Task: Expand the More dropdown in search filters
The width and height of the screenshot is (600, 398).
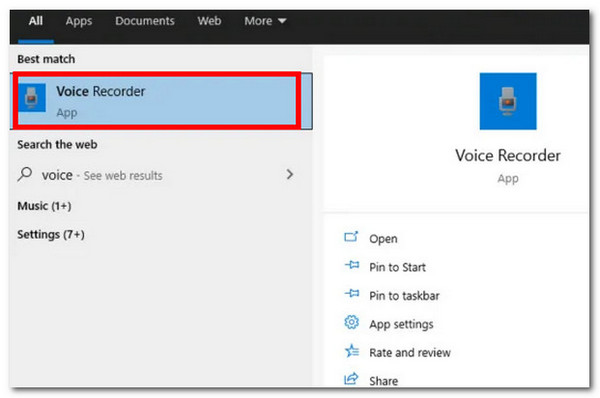Action: click(x=265, y=21)
